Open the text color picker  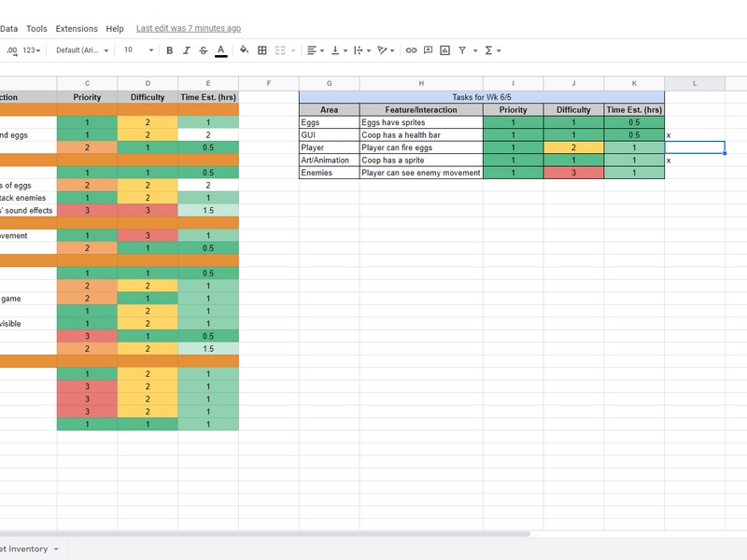click(x=220, y=50)
